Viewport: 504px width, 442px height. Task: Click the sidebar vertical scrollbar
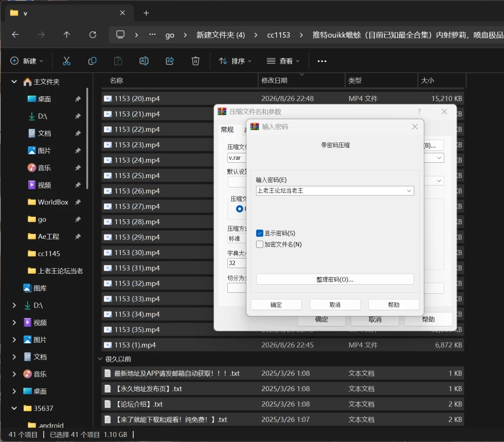pos(87,138)
